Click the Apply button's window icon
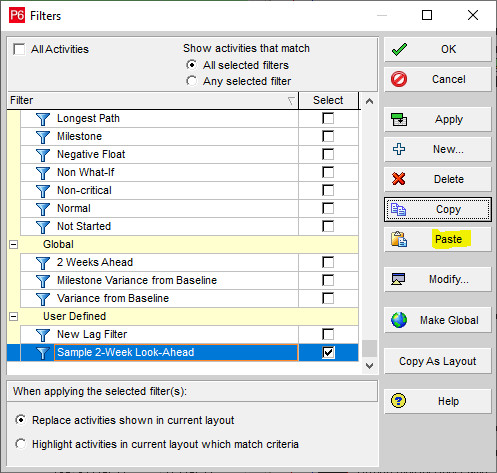This screenshot has width=497, height=473. click(x=399, y=119)
